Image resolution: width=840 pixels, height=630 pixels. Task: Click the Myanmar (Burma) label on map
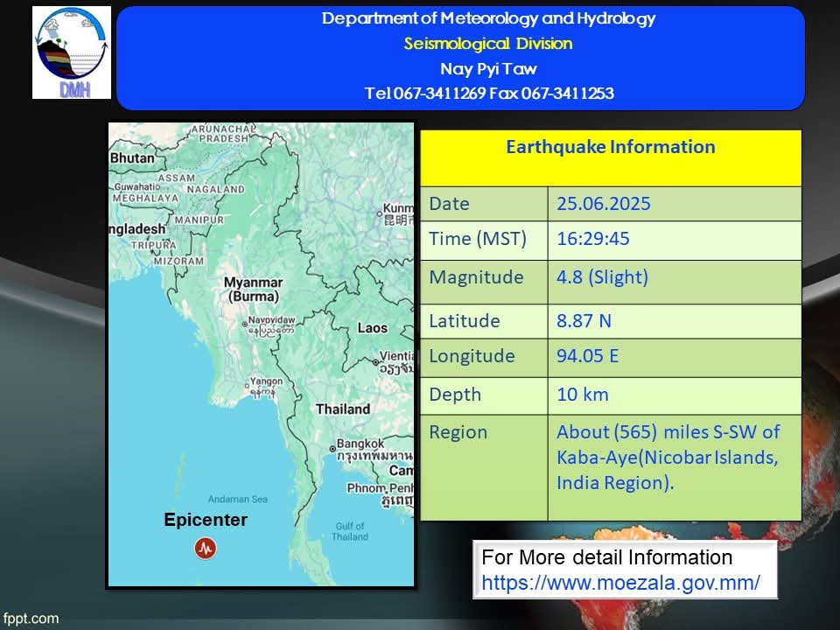coord(253,290)
